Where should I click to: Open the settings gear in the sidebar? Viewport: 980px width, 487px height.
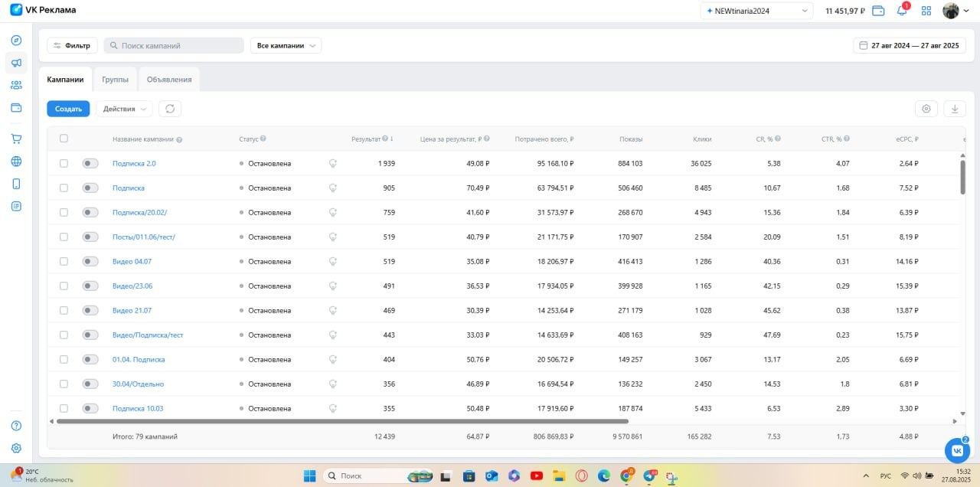click(16, 448)
